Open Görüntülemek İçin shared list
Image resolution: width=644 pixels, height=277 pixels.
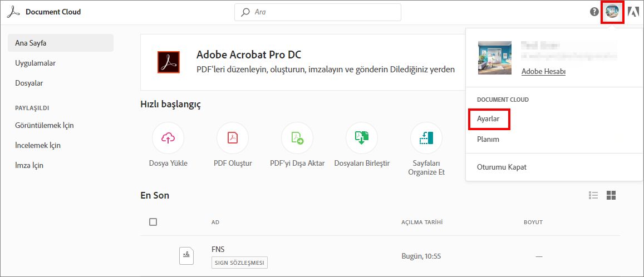[45, 125]
